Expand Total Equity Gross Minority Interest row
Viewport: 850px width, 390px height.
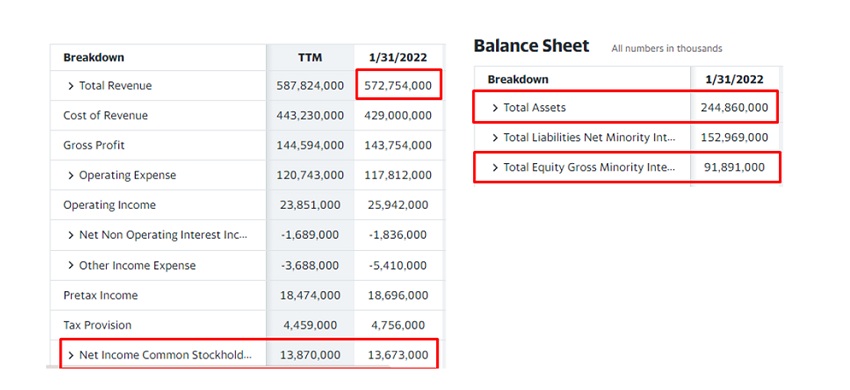tap(495, 168)
